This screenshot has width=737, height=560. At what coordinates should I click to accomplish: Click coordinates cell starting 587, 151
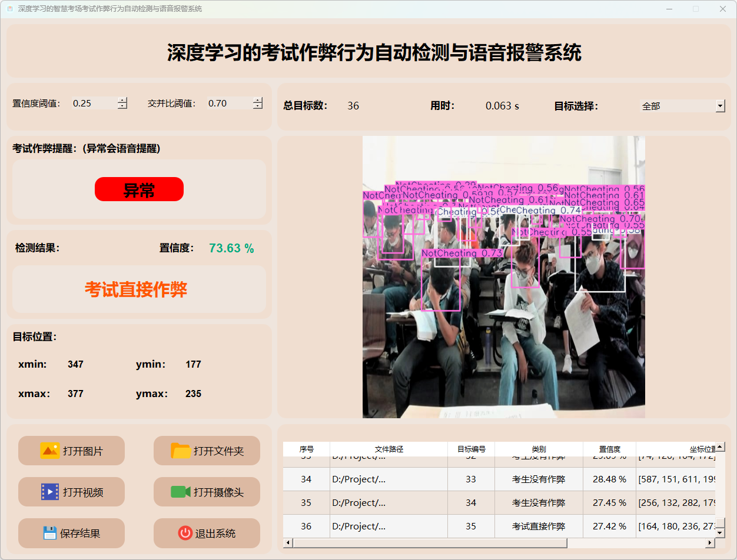[676, 479]
